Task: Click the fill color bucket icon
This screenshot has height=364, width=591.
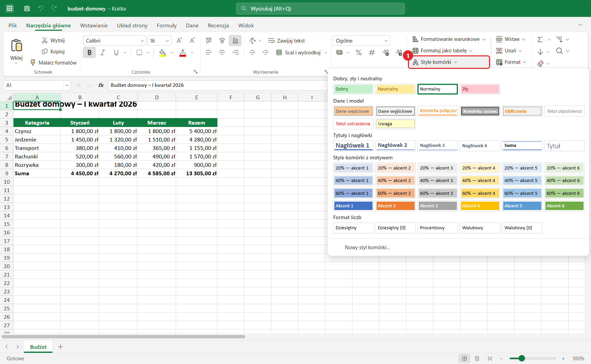Action: point(162,52)
